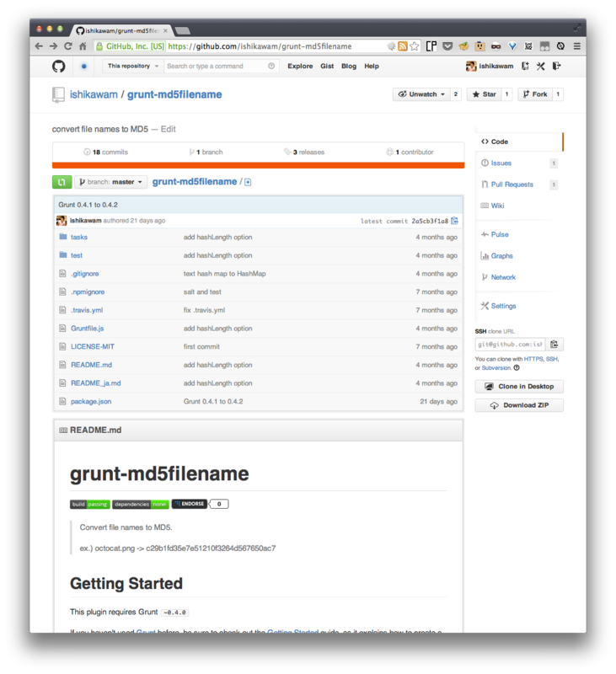The width and height of the screenshot is (616, 674).
Task: Click the Subversion clone link
Action: pos(496,368)
